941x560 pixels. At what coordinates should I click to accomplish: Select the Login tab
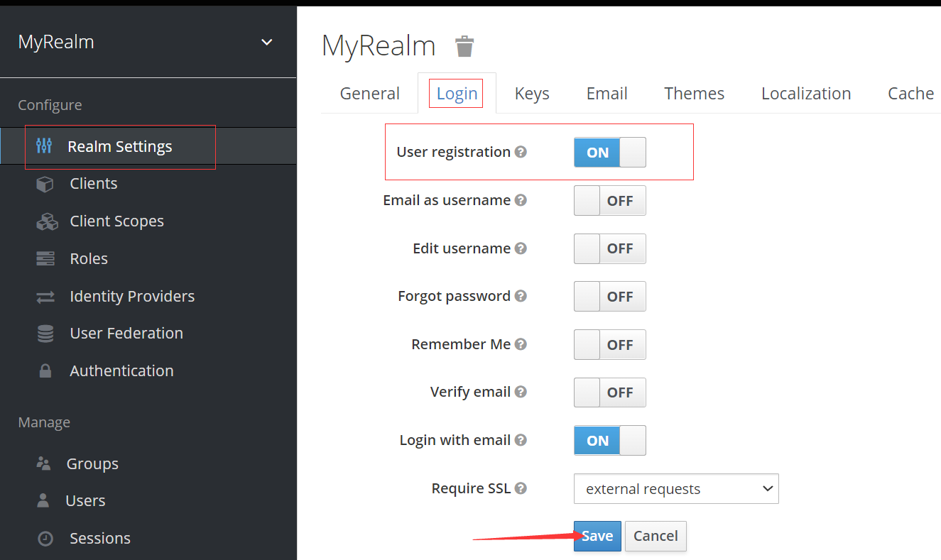[x=457, y=94]
